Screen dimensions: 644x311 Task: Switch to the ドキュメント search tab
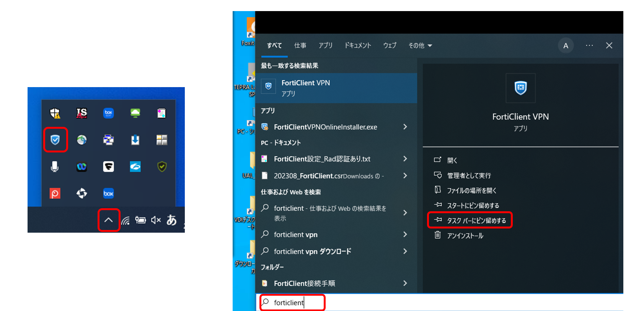click(358, 45)
